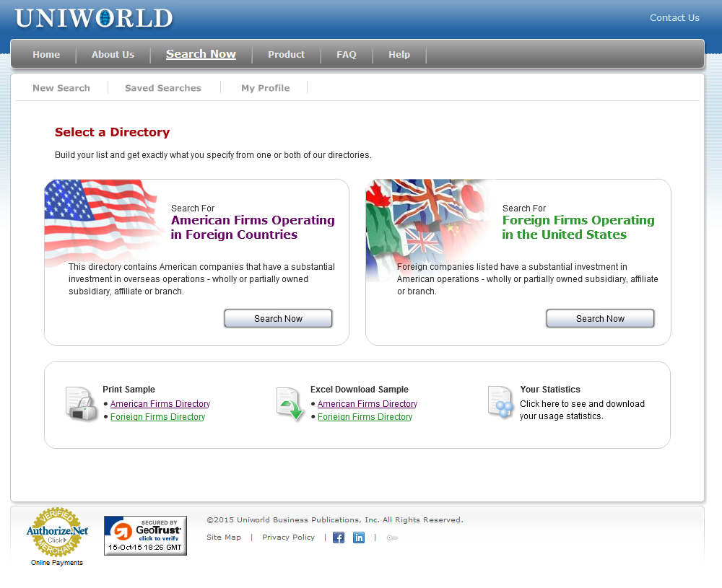722x588 pixels.
Task: Open the Your Statistics document icon
Action: tap(500, 403)
